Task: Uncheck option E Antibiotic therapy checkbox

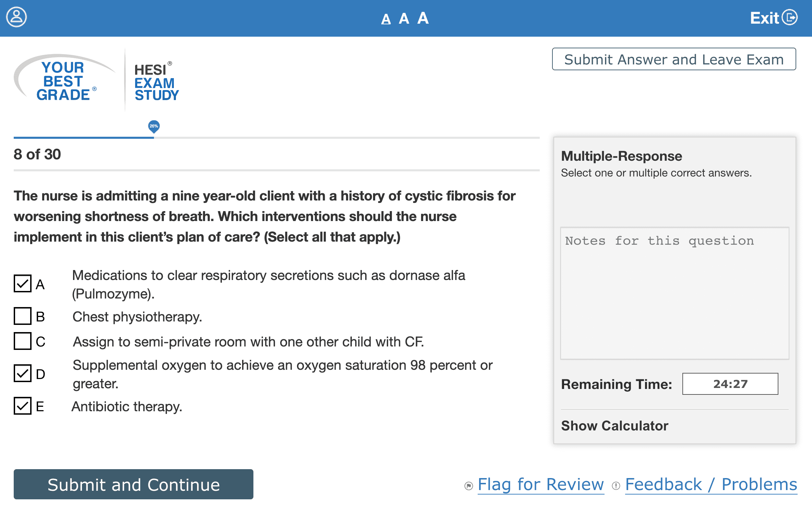Action: click(x=23, y=406)
